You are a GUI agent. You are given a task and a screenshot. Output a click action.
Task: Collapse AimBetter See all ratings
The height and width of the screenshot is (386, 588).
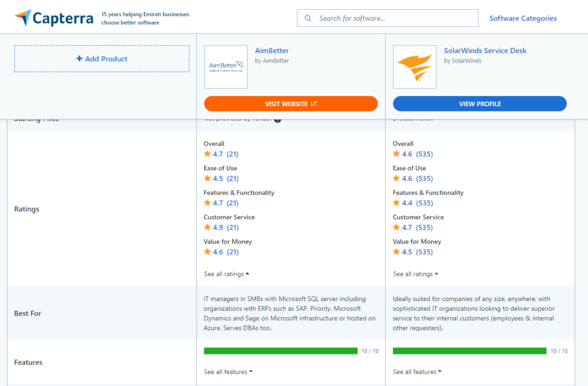pyautogui.click(x=226, y=274)
